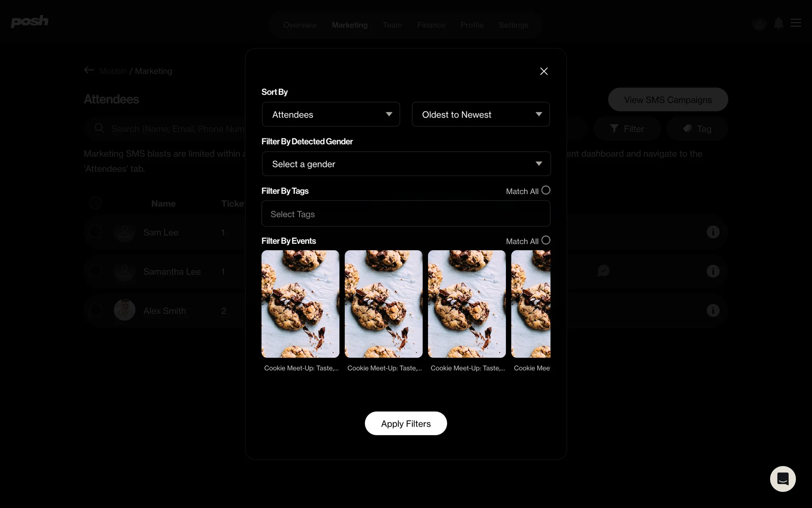Select the Samantha Lee row checkbox
Screen dimensions: 812x508
pyautogui.click(x=96, y=271)
